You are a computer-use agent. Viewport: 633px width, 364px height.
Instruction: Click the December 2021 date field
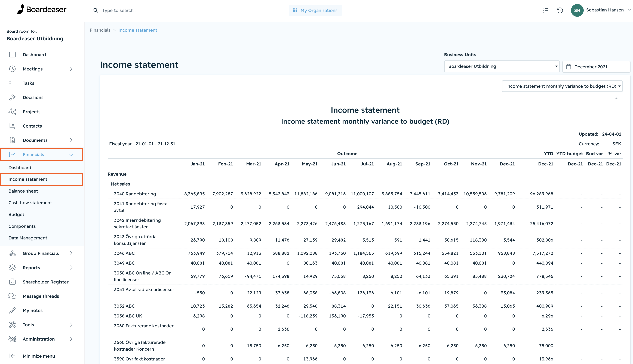pyautogui.click(x=596, y=66)
